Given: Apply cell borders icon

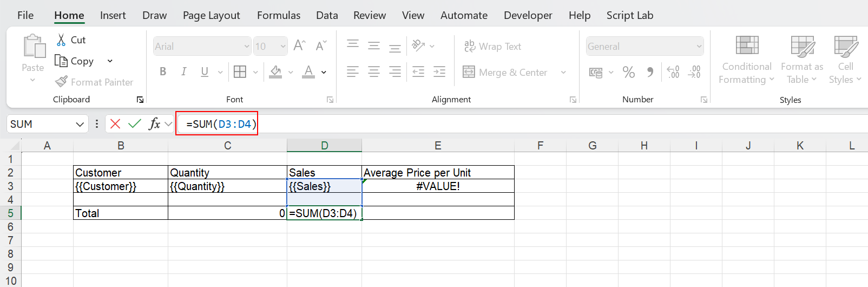Looking at the screenshot, I should pos(240,71).
